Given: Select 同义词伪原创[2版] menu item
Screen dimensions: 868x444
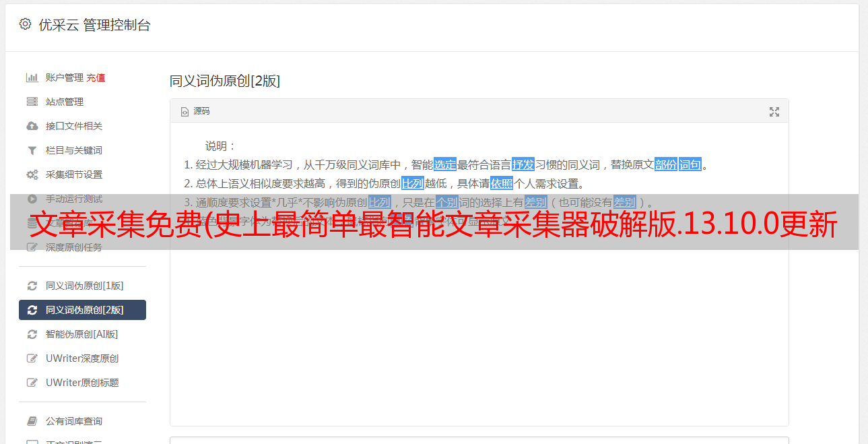Looking at the screenshot, I should (x=82, y=310).
